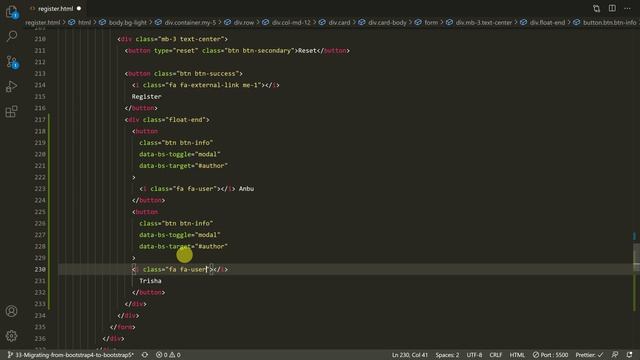Select div.card-body in the breadcrumb
Viewport: 640px width, 360px height.
point(387,22)
